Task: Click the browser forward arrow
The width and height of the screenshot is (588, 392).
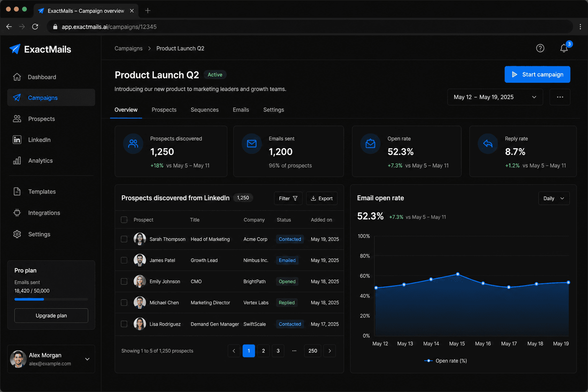Action: click(22, 27)
